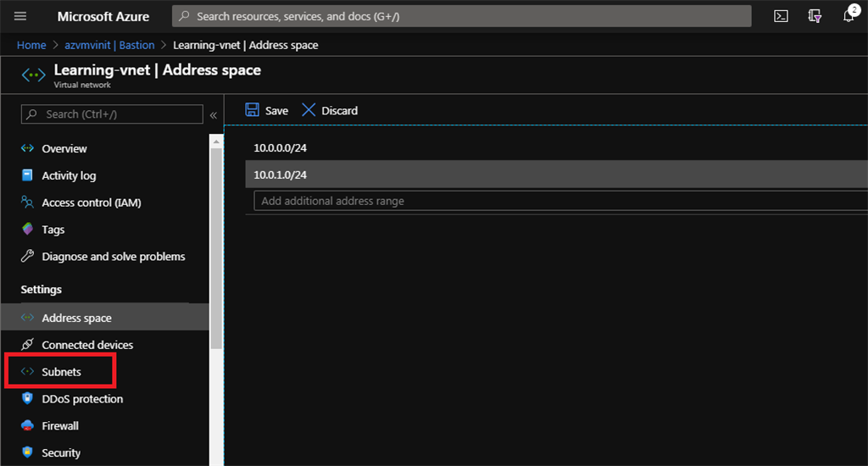Click Add additional address range field
The image size is (868, 466).
[x=561, y=201]
